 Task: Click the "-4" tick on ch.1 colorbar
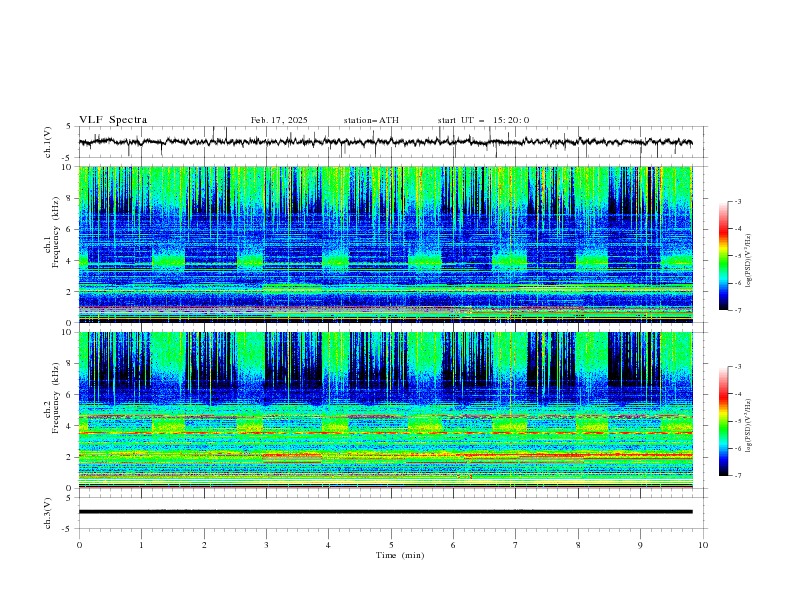pos(737,229)
